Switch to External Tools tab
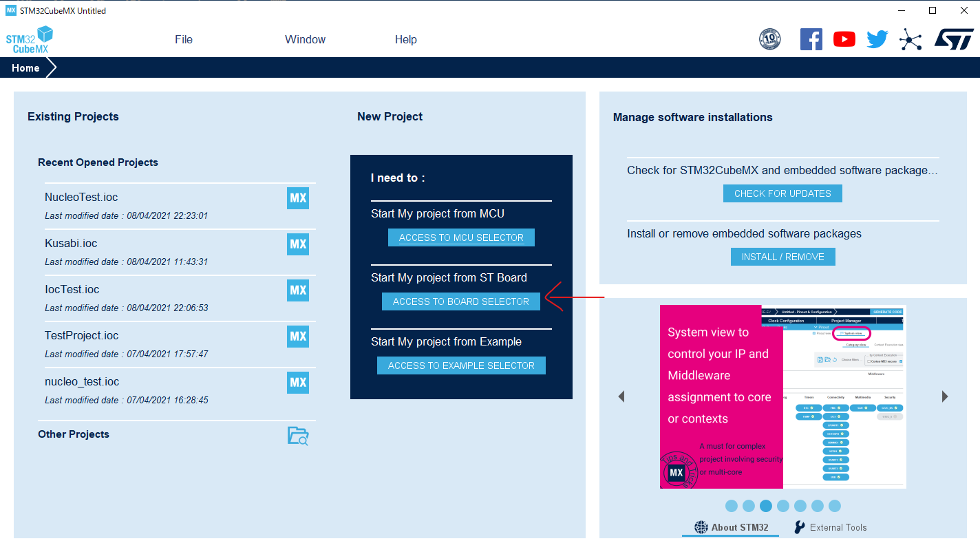This screenshot has height=552, width=980. (x=831, y=527)
